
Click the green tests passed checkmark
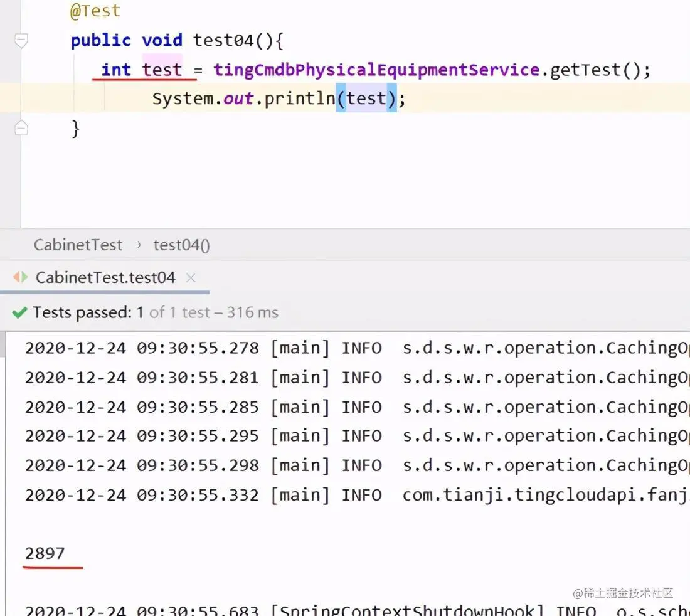pos(20,312)
